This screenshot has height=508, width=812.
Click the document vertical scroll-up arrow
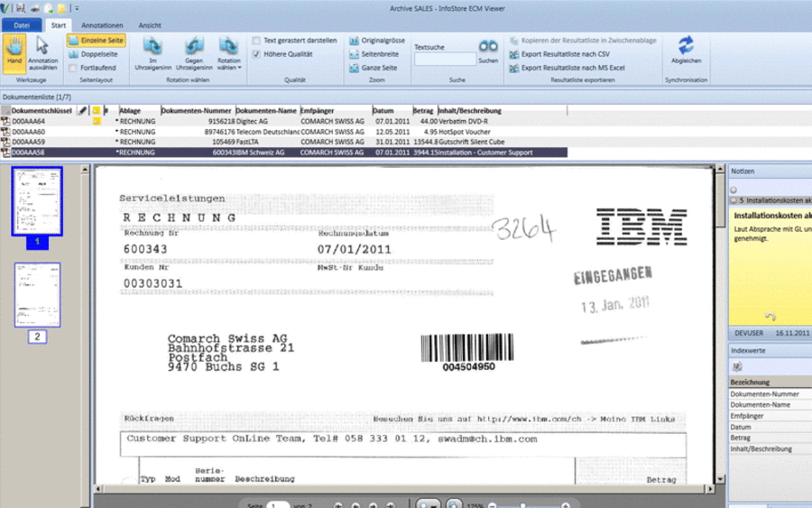pos(720,169)
